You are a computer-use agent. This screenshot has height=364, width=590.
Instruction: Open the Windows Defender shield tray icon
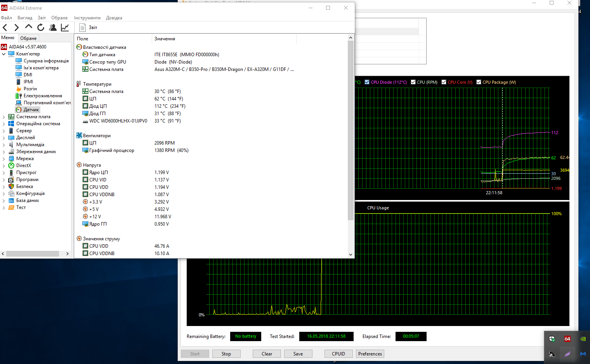point(552,339)
